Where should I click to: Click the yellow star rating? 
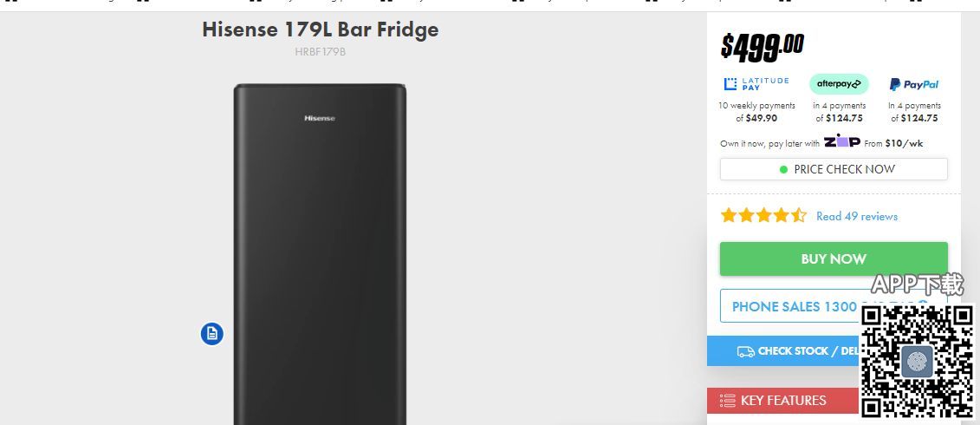(x=763, y=216)
